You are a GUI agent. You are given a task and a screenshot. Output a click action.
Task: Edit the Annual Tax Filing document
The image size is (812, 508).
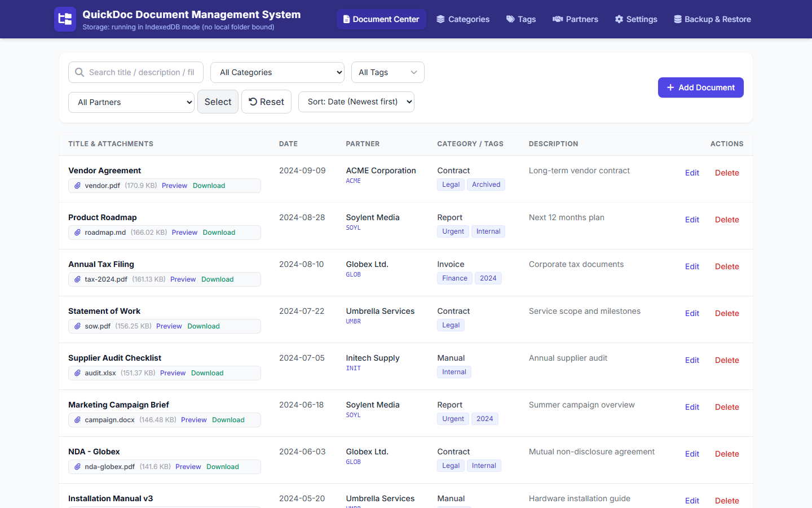(692, 266)
